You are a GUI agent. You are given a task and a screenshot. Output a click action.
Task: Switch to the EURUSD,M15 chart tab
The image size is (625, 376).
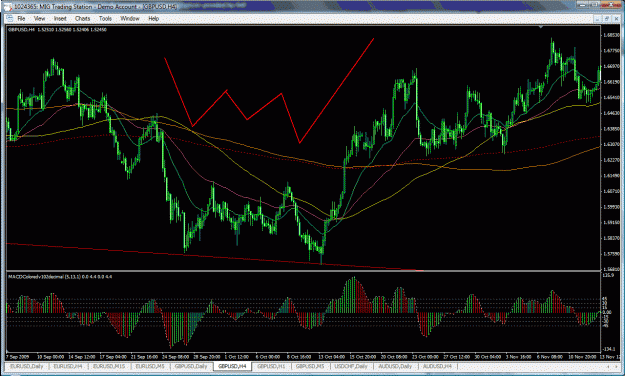[x=109, y=366]
